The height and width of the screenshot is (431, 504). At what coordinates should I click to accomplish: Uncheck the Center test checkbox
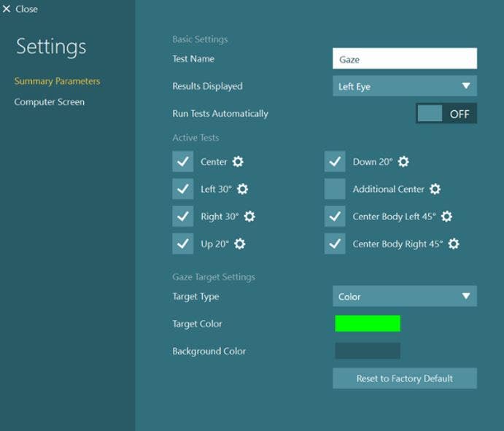pyautogui.click(x=182, y=161)
